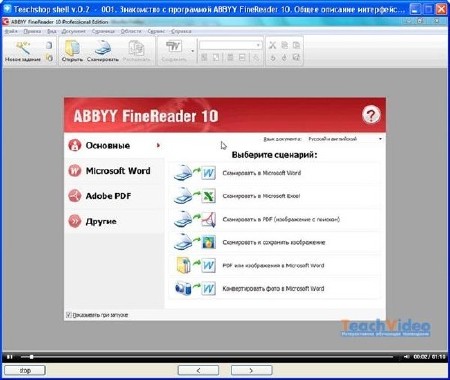Click the stop button
Screen dimensions: 450x380
(25, 370)
